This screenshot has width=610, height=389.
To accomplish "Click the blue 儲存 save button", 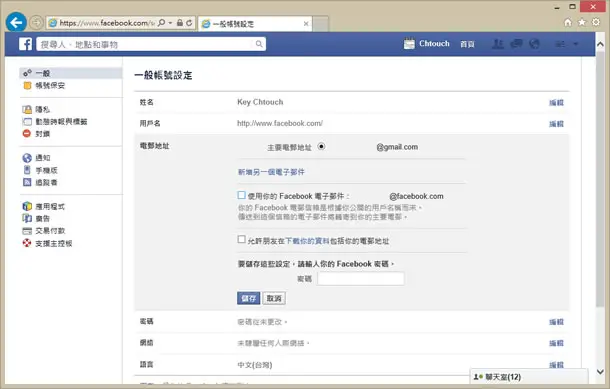I will pos(249,298).
